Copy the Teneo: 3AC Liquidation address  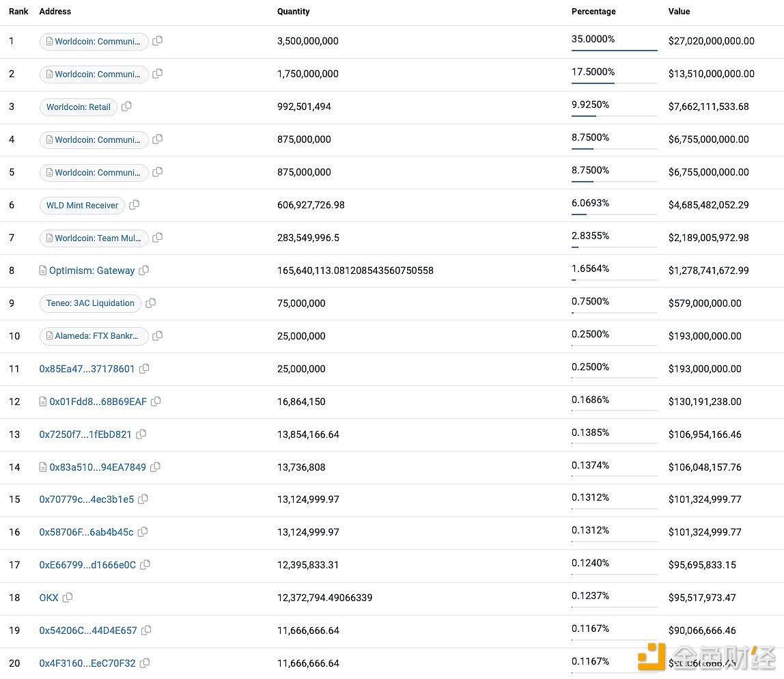pyautogui.click(x=151, y=303)
